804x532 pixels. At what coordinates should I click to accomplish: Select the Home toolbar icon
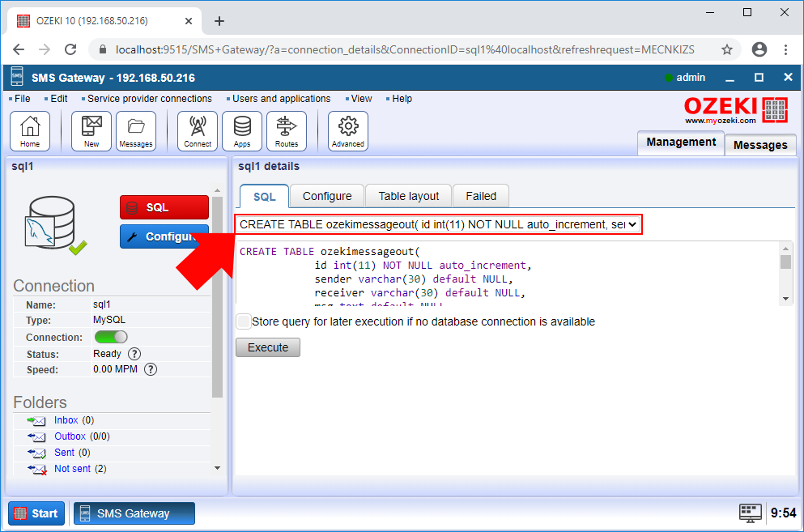(x=30, y=130)
